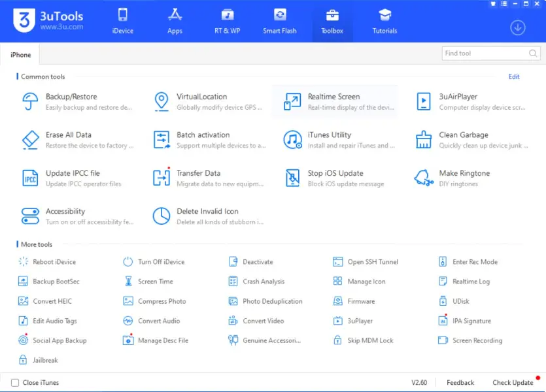This screenshot has width=546, height=392.
Task: Go to the Smart Flash tab
Action: point(280,21)
